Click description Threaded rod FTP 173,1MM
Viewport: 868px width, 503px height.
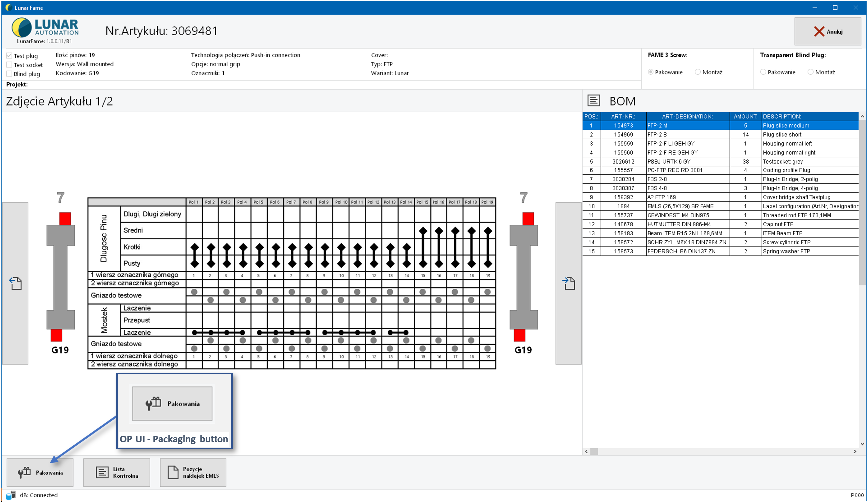810,215
